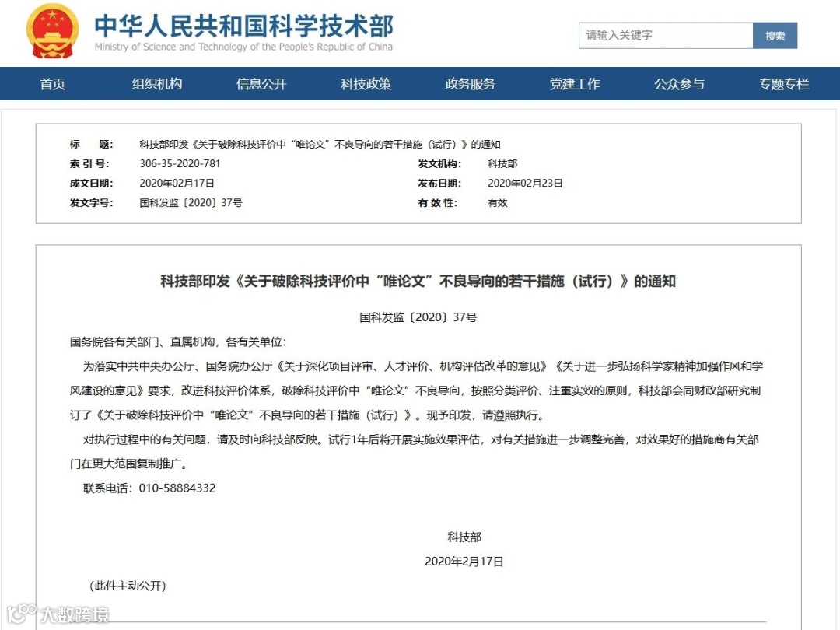Click the 中华人民共和国科学技术部 site title
840x630 pixels.
click(243, 26)
